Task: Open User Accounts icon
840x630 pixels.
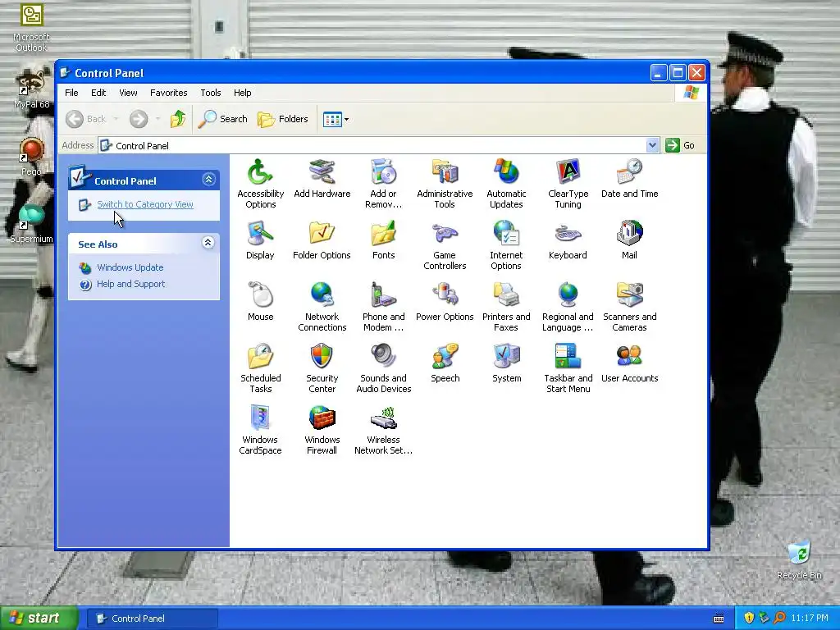Action: 629,363
